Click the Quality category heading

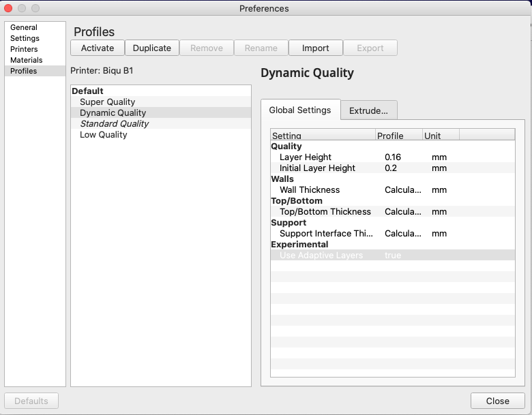click(x=286, y=146)
